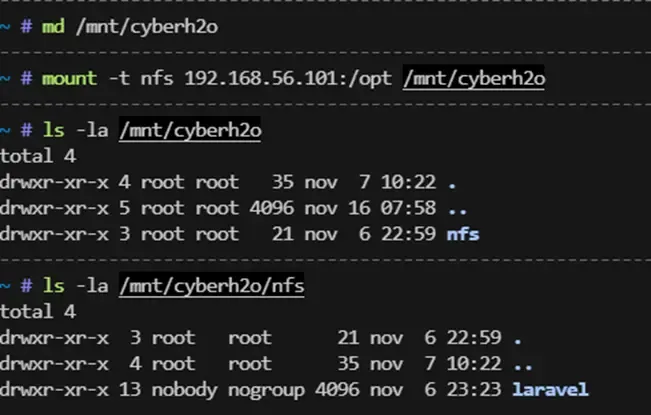Click the underlined /mnt/cyberh2o/nfs path
The width and height of the screenshot is (651, 415).
tap(211, 286)
